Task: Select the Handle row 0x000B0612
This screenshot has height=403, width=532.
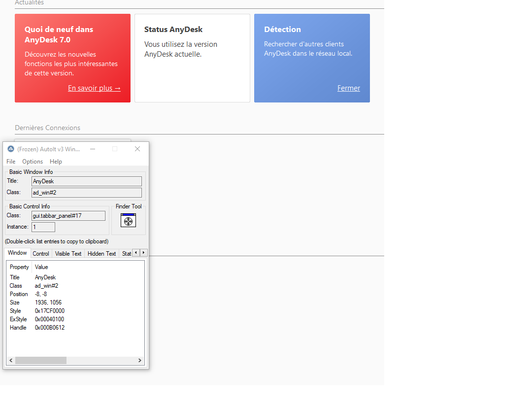Action: pos(75,327)
